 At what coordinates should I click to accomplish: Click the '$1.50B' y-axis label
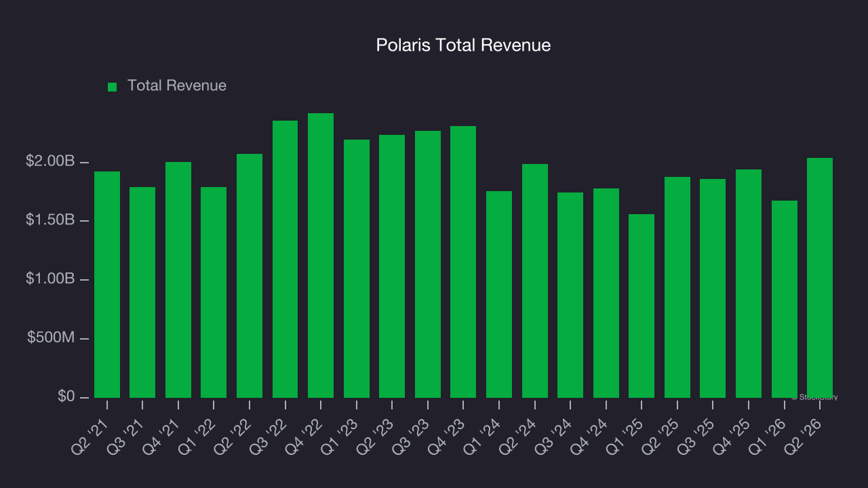pyautogui.click(x=50, y=220)
